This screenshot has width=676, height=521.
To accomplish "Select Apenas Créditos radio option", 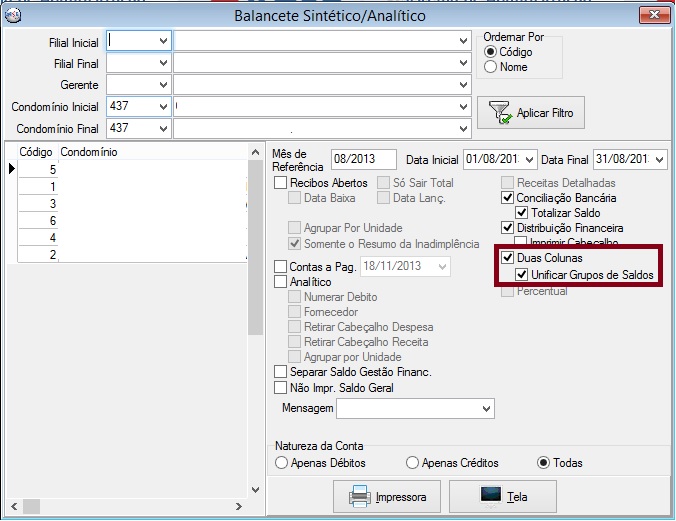I will click(x=412, y=463).
